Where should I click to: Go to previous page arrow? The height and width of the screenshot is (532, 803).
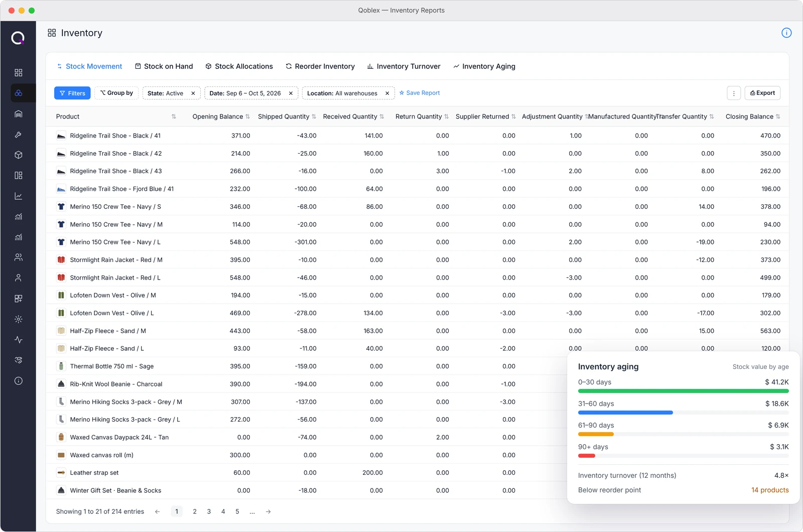(x=158, y=511)
